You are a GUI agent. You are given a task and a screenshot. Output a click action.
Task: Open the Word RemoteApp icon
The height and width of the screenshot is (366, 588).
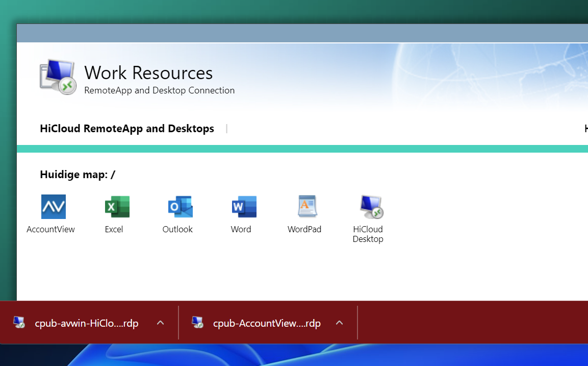pyautogui.click(x=244, y=206)
